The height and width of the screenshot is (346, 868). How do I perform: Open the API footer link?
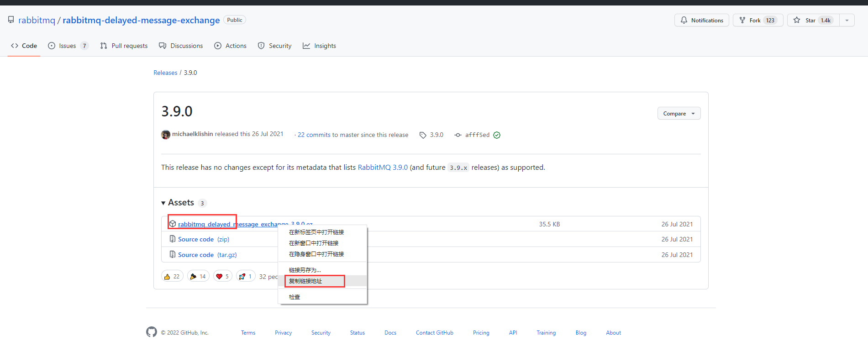tap(513, 333)
